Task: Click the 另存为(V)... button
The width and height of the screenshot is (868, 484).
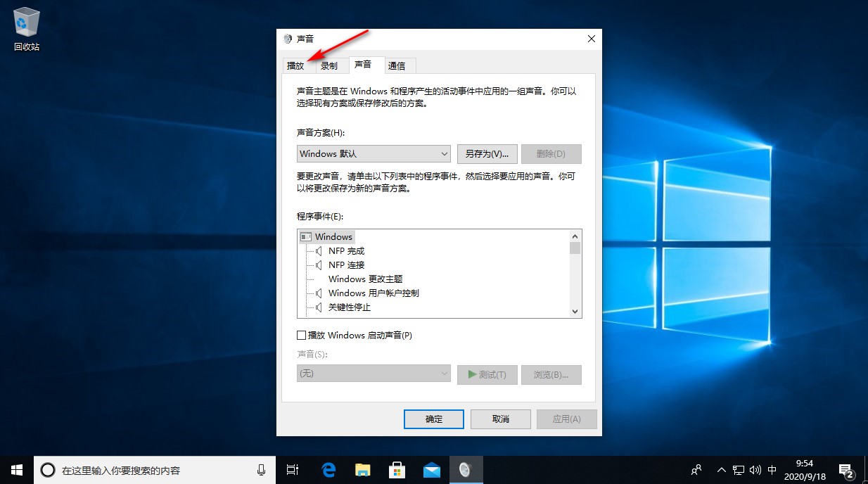Action: coord(487,153)
